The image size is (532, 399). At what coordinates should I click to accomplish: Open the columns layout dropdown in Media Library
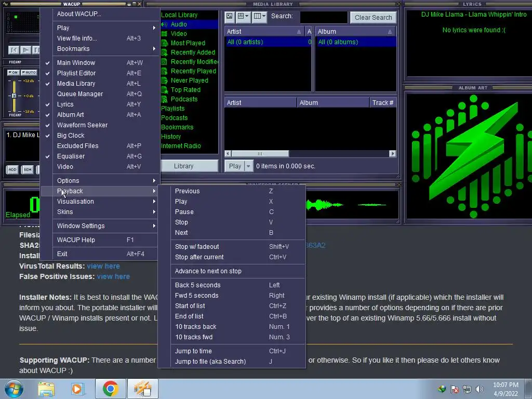click(260, 16)
